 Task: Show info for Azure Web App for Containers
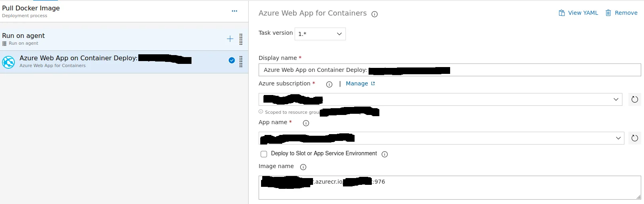(x=375, y=14)
